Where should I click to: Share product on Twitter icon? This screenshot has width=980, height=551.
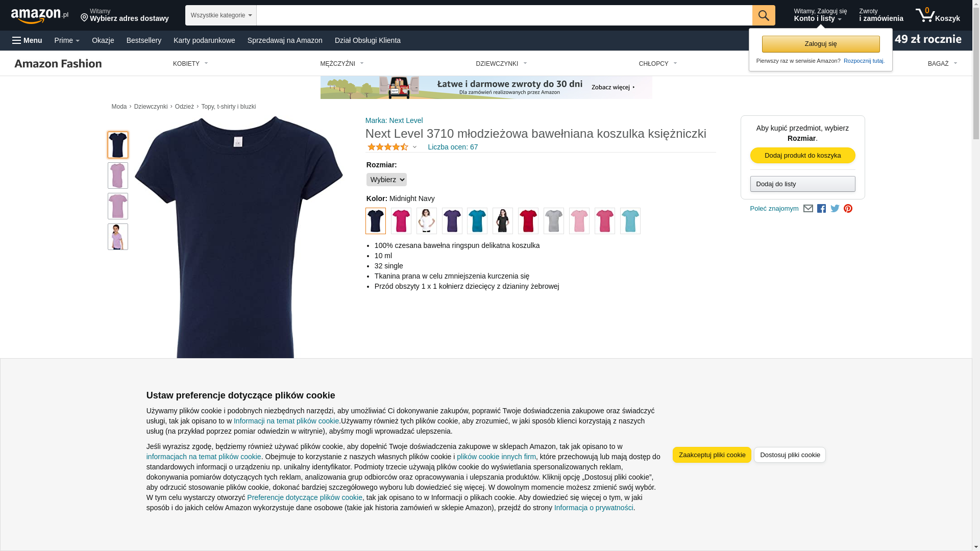coord(835,209)
